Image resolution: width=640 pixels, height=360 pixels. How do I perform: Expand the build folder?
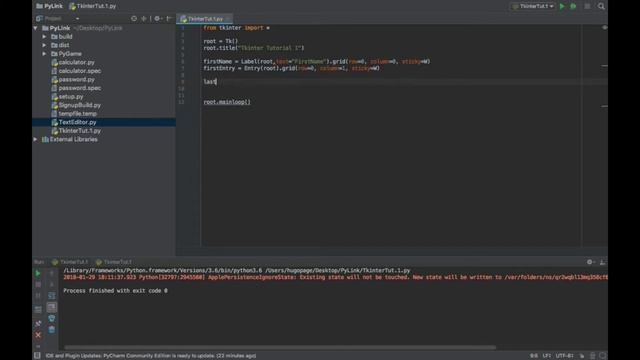tap(44, 37)
